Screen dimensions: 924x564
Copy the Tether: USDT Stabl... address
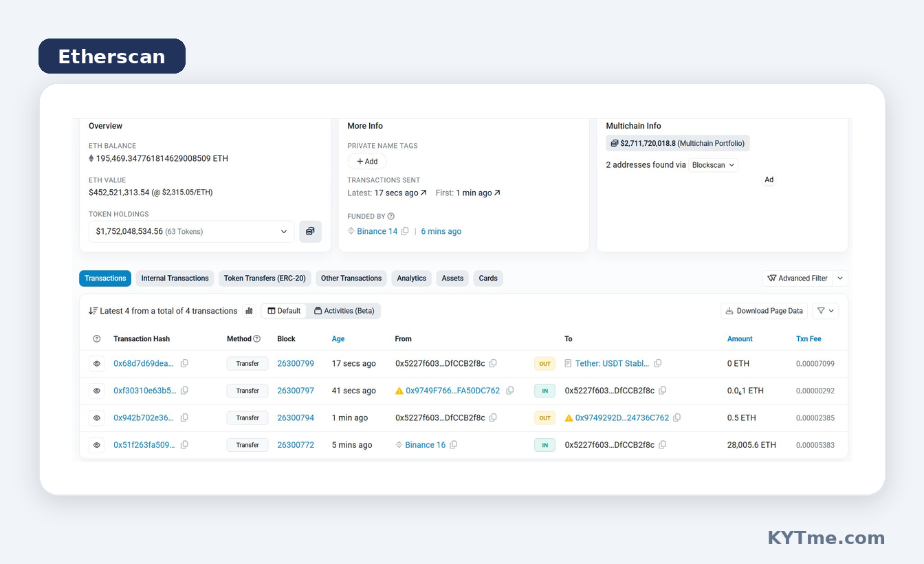pyautogui.click(x=658, y=363)
